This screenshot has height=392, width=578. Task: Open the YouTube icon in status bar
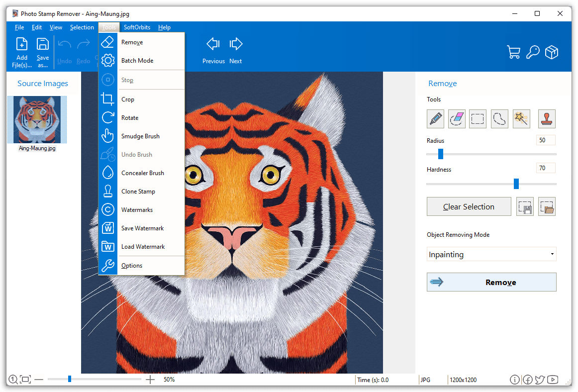(553, 380)
